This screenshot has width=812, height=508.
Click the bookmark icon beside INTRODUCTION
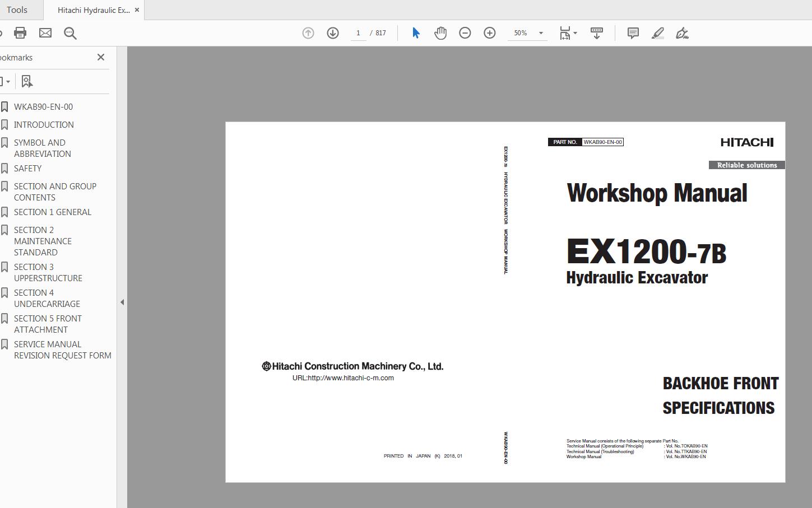click(x=4, y=124)
